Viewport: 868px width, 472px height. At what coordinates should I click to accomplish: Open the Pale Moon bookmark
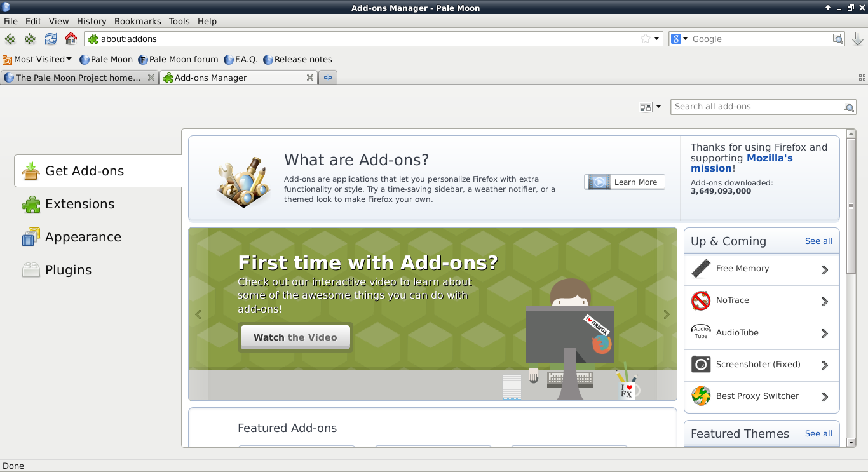[x=106, y=59]
